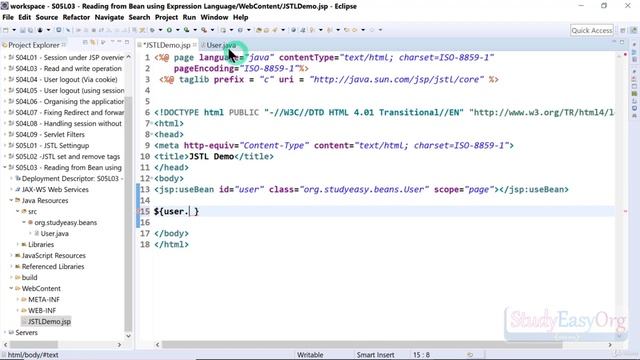Click the Smart Insert status bar entry

click(x=375, y=355)
